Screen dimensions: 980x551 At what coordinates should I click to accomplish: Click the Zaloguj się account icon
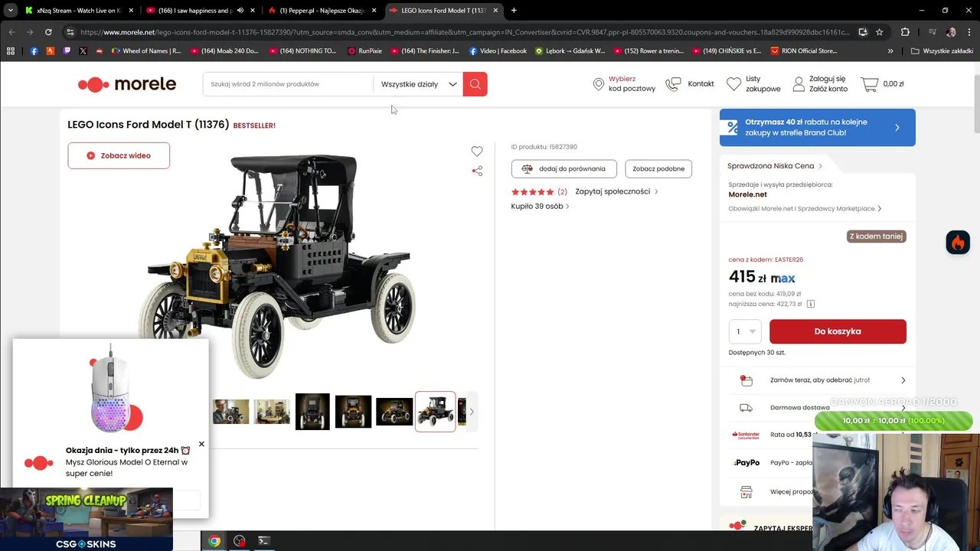(799, 84)
